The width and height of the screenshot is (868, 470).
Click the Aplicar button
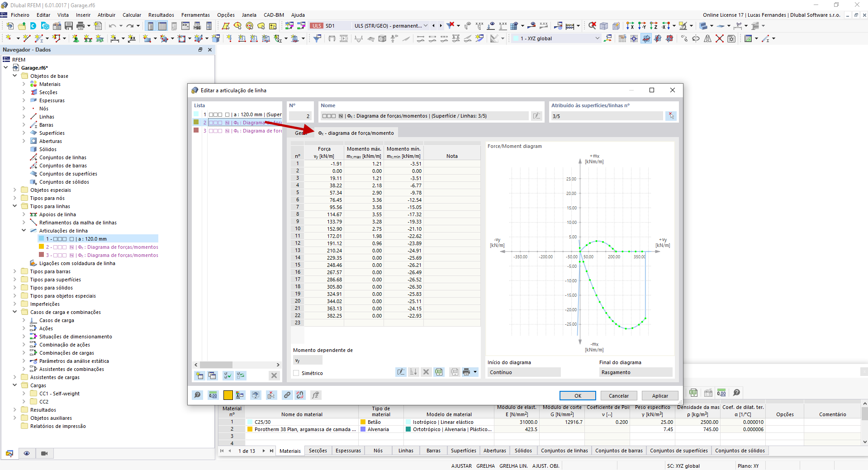pos(660,396)
